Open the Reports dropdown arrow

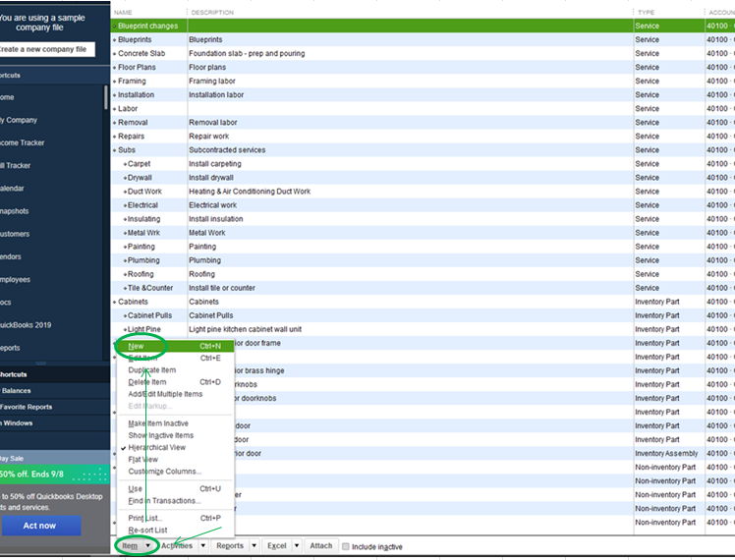tap(254, 546)
